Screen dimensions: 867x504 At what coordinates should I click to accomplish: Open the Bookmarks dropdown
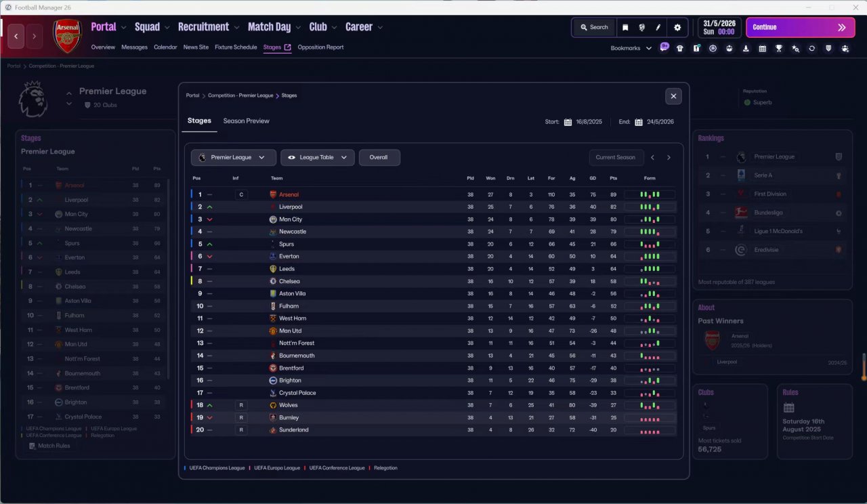631,48
